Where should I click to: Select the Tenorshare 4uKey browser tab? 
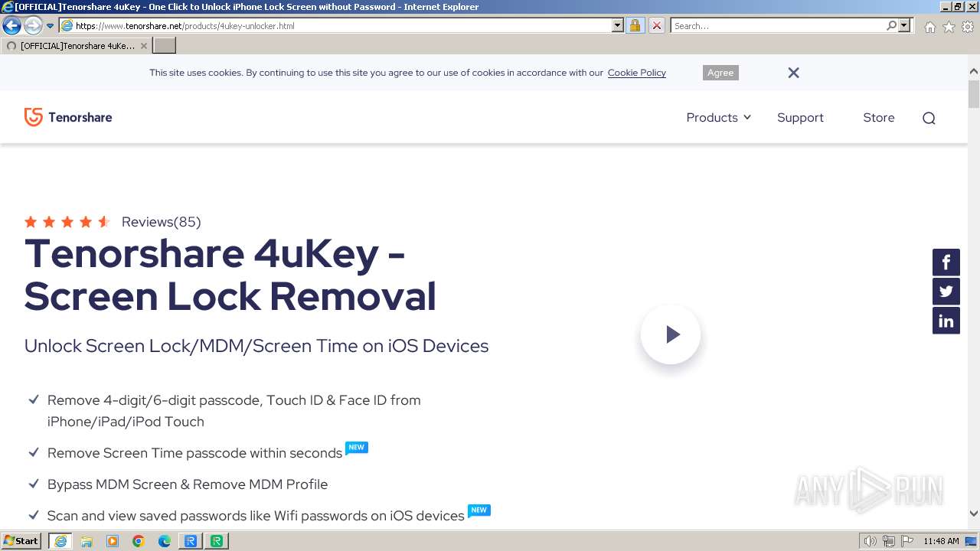point(76,46)
